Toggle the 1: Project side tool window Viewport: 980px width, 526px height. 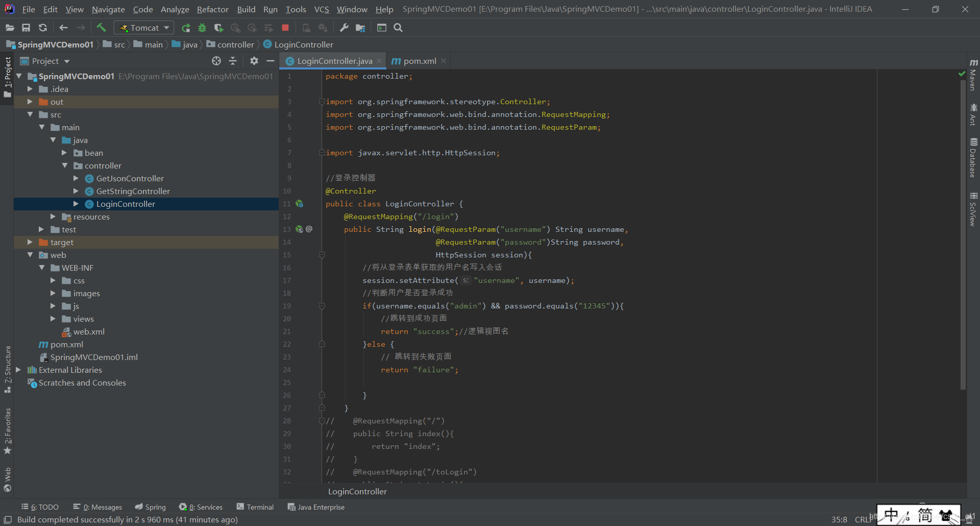coord(7,78)
